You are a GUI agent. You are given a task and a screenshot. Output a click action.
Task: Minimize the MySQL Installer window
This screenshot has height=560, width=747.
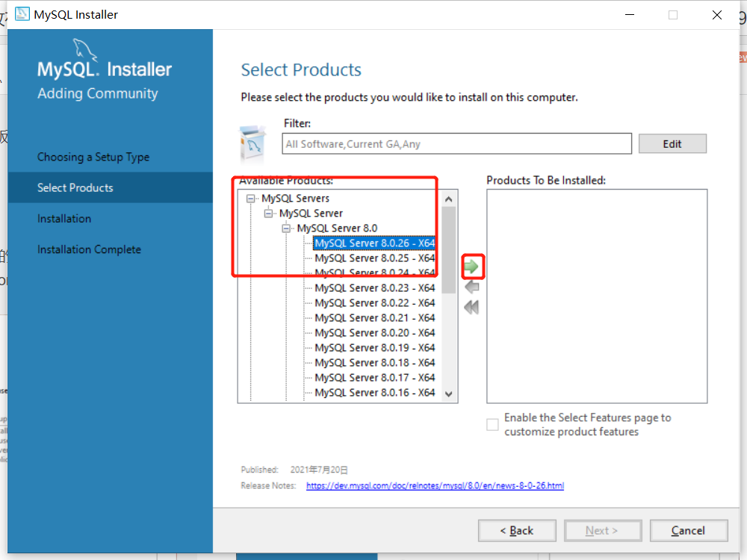[630, 15]
